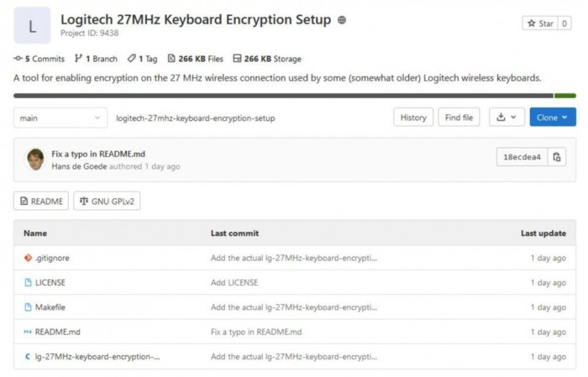Image resolution: width=588 pixels, height=377 pixels.
Task: Open the Clone dropdown
Action: pos(553,118)
